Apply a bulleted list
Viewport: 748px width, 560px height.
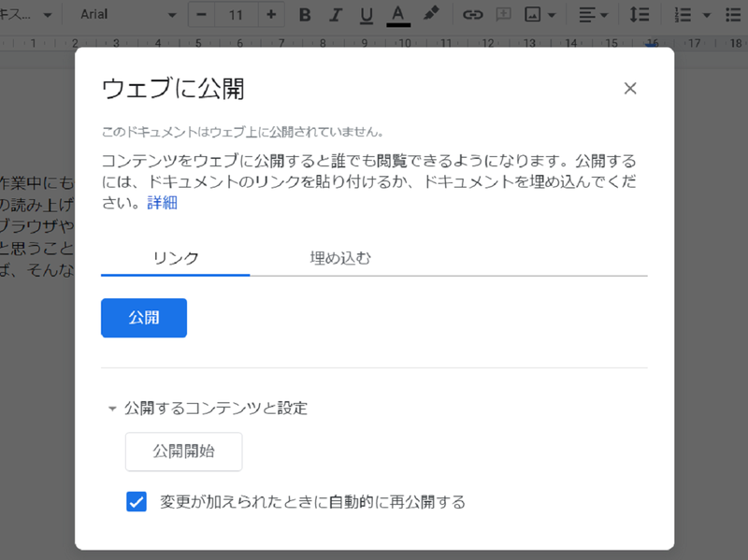(x=734, y=14)
